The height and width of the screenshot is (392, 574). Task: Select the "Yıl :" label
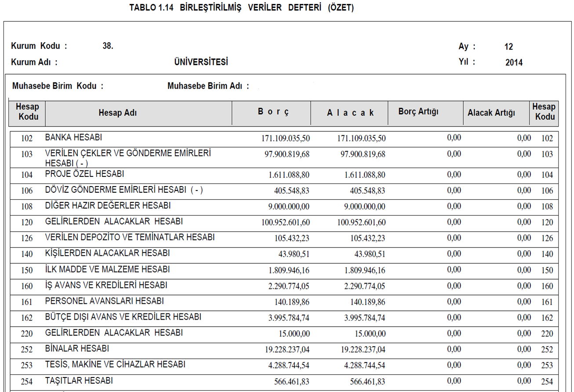pyautogui.click(x=467, y=62)
